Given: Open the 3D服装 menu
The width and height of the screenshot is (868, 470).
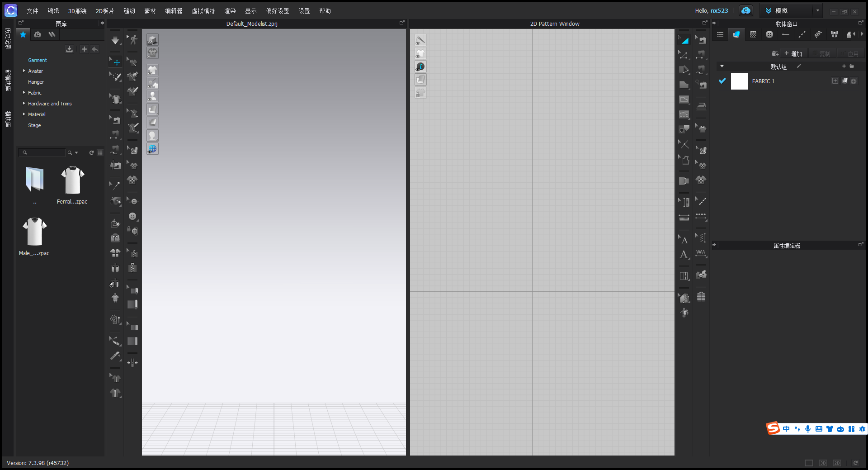Looking at the screenshot, I should point(77,11).
